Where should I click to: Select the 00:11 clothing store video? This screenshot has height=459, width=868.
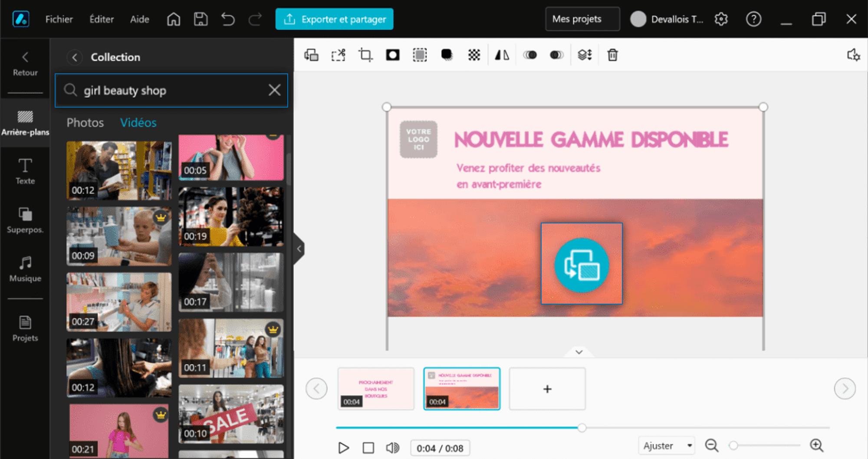(231, 348)
